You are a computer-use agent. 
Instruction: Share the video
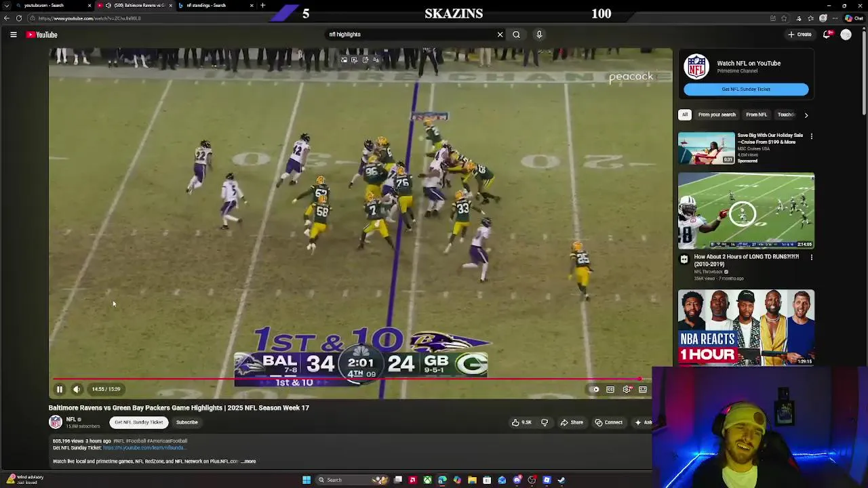(572, 422)
